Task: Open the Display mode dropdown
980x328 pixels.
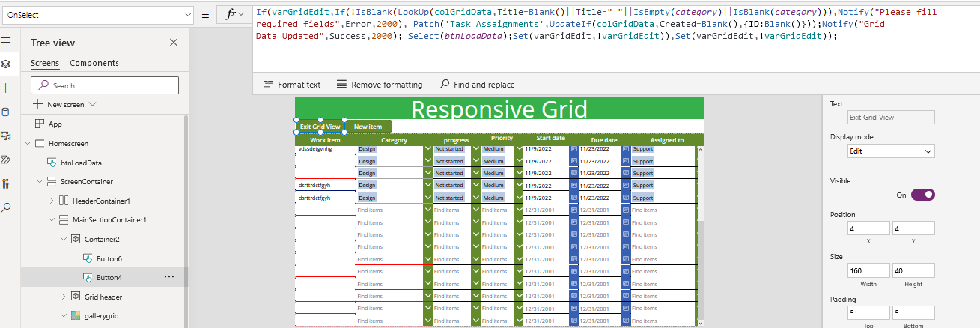Action: click(x=890, y=151)
